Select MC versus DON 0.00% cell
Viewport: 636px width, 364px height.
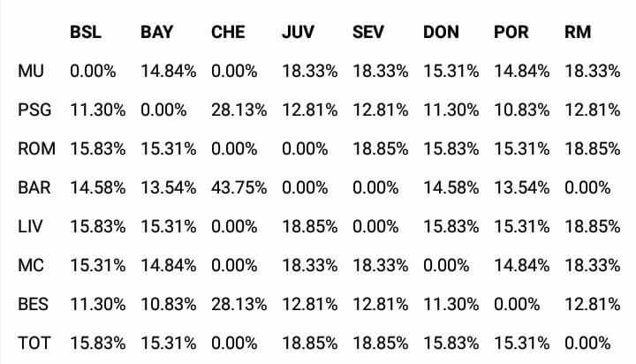(446, 265)
